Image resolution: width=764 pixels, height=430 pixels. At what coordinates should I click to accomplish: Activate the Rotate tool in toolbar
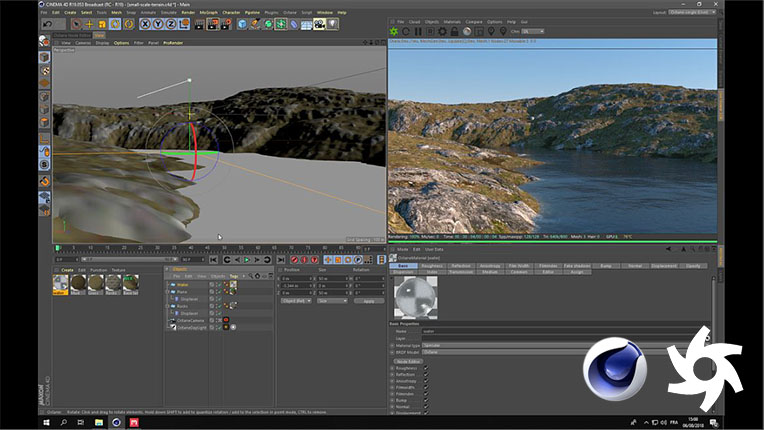click(116, 23)
